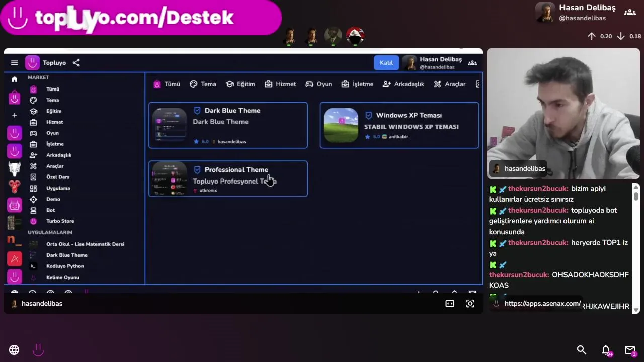Click the plus icon in left rail
Image resolution: width=644 pixels, height=362 pixels.
(14, 115)
